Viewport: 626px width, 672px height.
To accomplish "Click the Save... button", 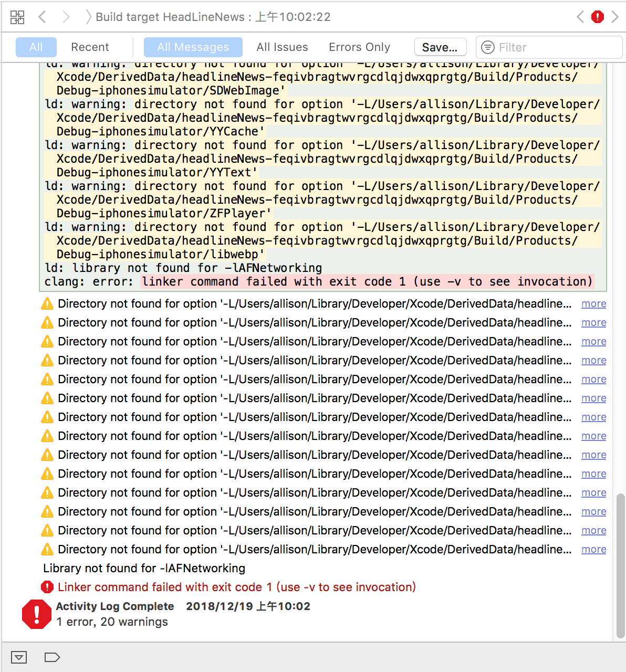I will 440,47.
